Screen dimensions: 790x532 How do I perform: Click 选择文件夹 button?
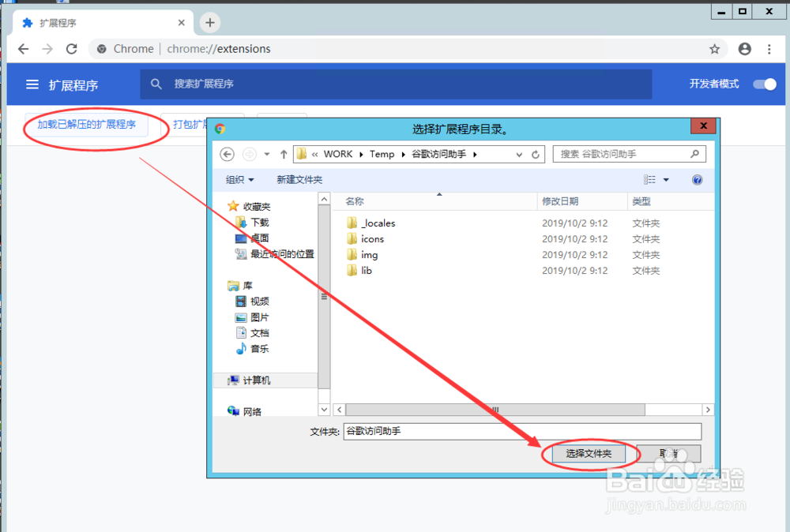point(589,454)
